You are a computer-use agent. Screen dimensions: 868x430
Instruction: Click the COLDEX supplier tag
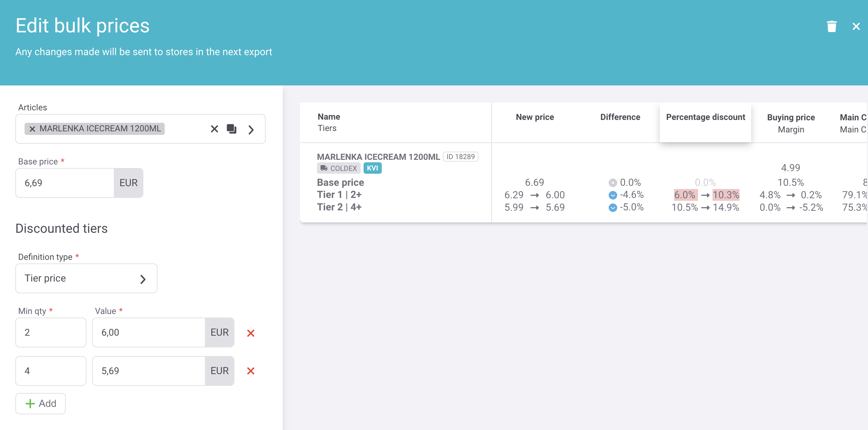pos(339,168)
